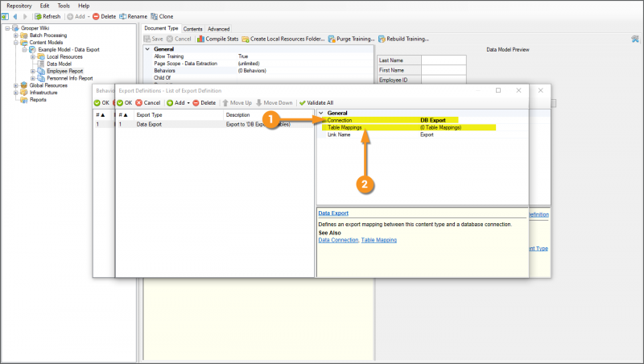Click the forward navigation arrow icon
This screenshot has height=364, width=644.
click(25, 16)
